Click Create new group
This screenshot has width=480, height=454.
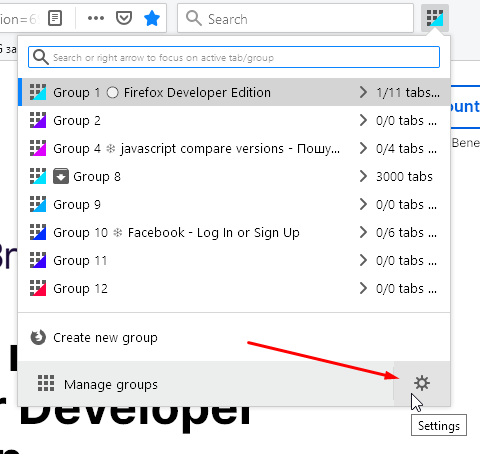tap(234, 338)
